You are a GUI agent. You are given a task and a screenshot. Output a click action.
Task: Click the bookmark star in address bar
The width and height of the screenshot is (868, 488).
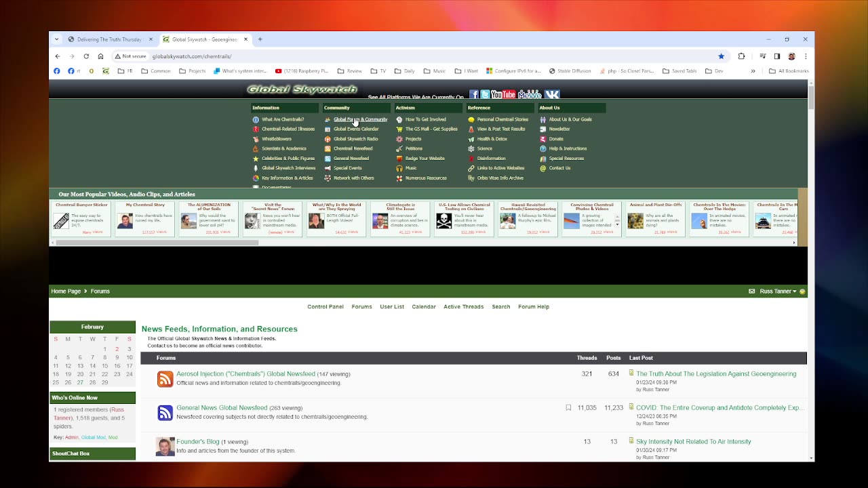pyautogui.click(x=722, y=56)
